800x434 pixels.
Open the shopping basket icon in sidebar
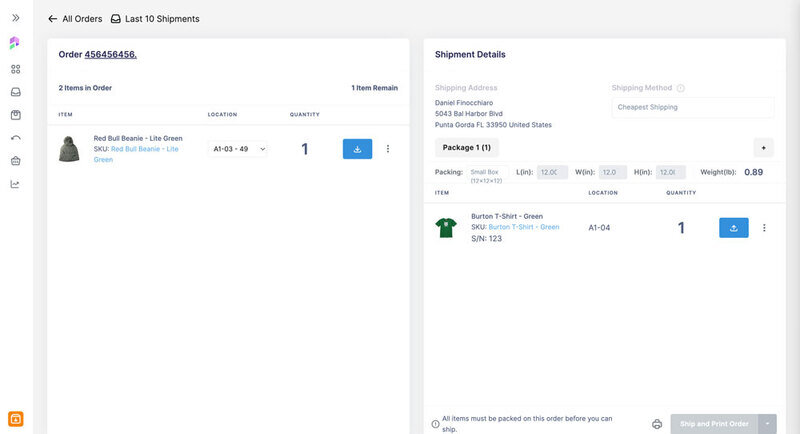(x=15, y=161)
